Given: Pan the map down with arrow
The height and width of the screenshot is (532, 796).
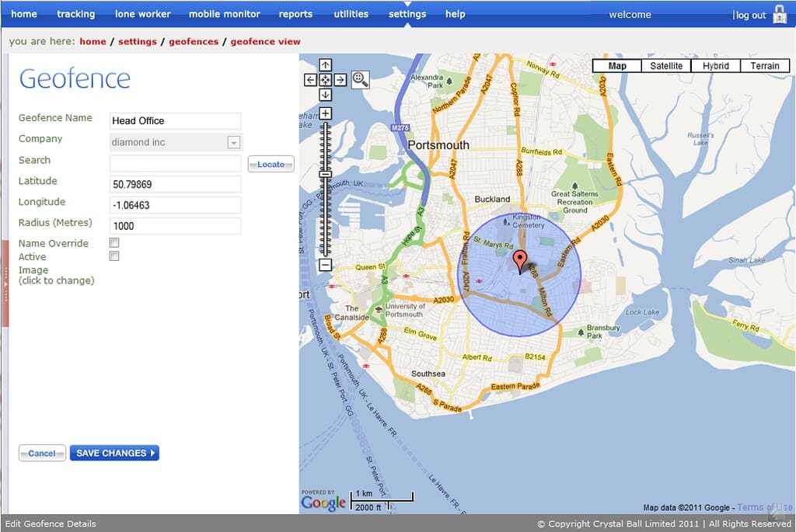Looking at the screenshot, I should coord(326,94).
